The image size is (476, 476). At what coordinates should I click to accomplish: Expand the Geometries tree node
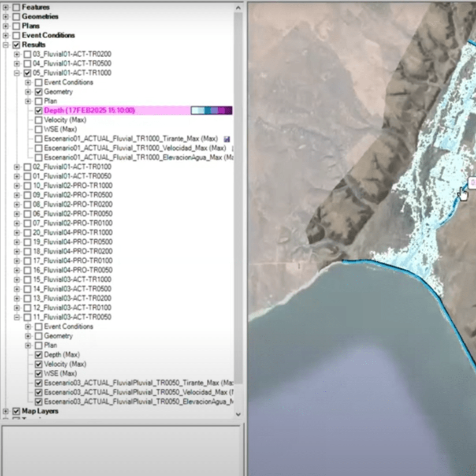tap(6, 17)
